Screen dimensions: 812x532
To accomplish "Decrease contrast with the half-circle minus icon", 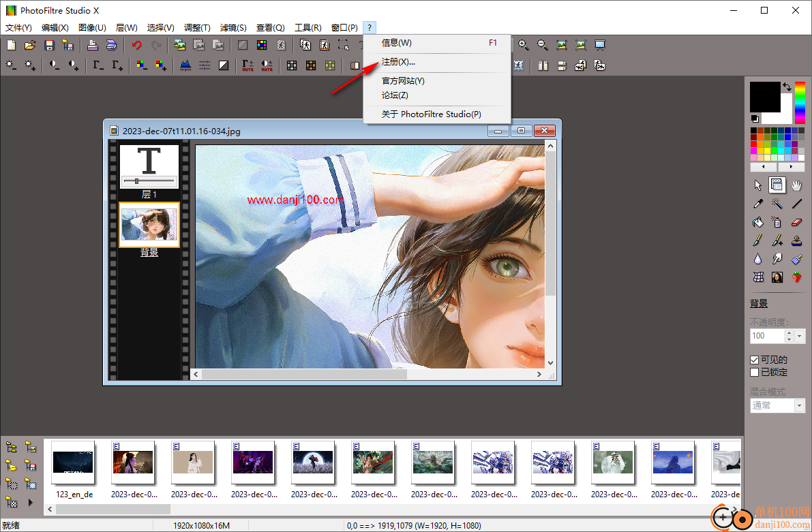I will pyautogui.click(x=54, y=65).
